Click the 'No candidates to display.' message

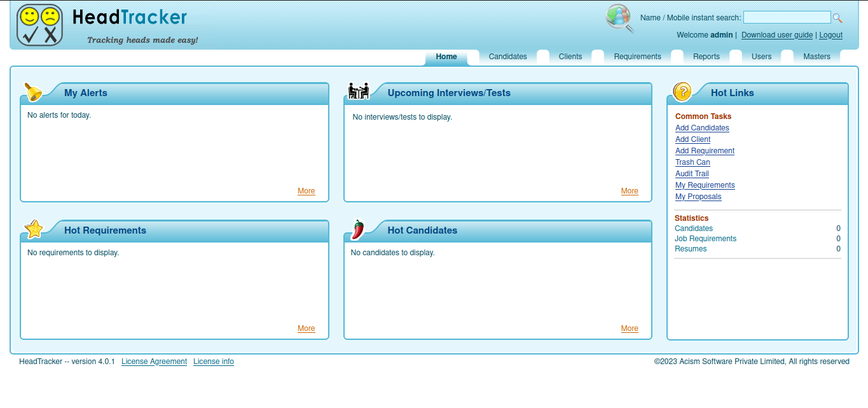(x=393, y=253)
